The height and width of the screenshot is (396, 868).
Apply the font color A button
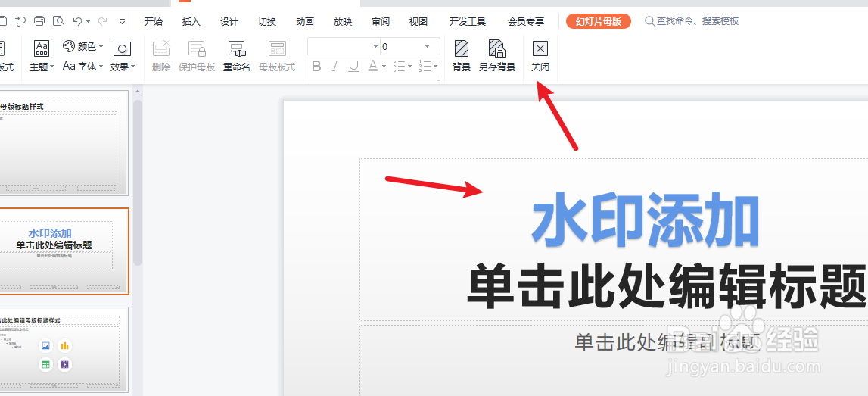(372, 67)
